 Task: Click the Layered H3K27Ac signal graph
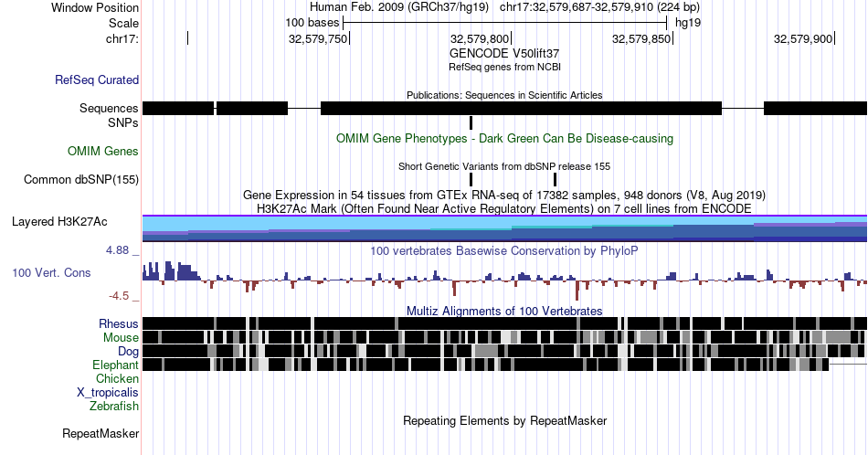[505, 228]
